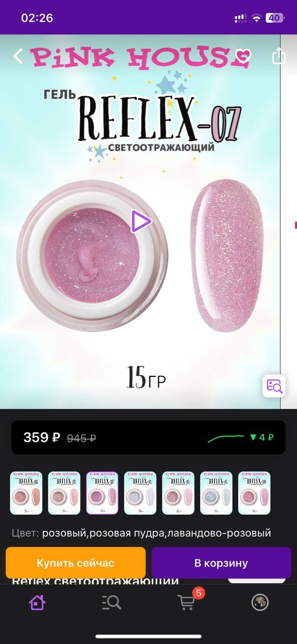The width and height of the screenshot is (297, 644).
Task: Choose the fifth pink variant thumbnail
Action: coord(178,493)
